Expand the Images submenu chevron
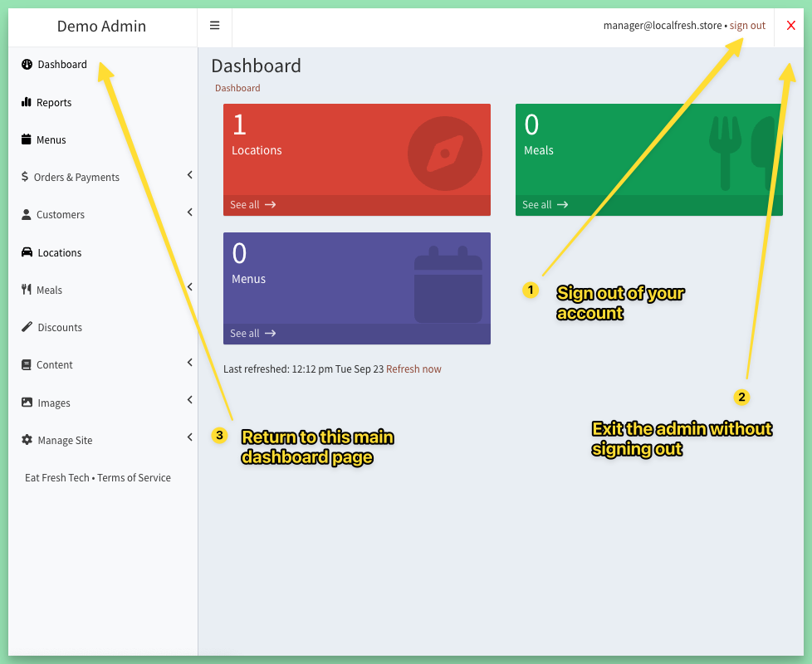This screenshot has width=812, height=664. (190, 399)
